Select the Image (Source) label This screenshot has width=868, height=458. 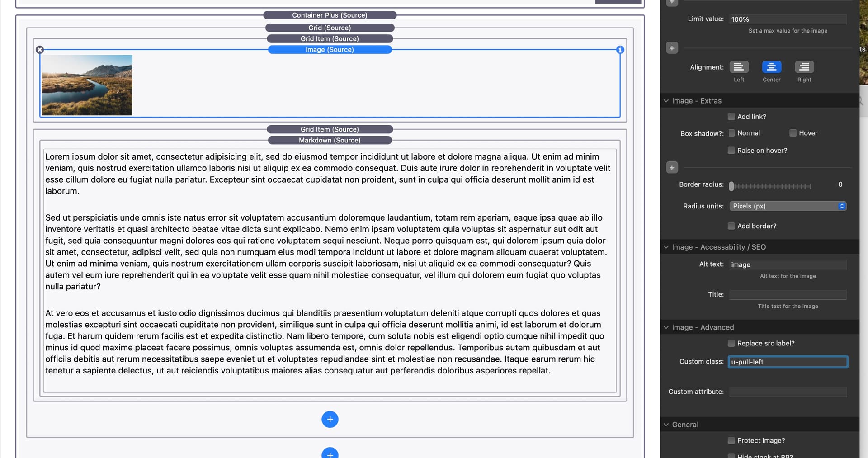coord(330,50)
